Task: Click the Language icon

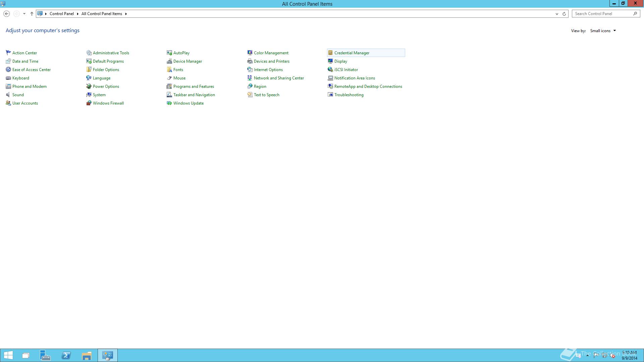Action: tap(89, 78)
